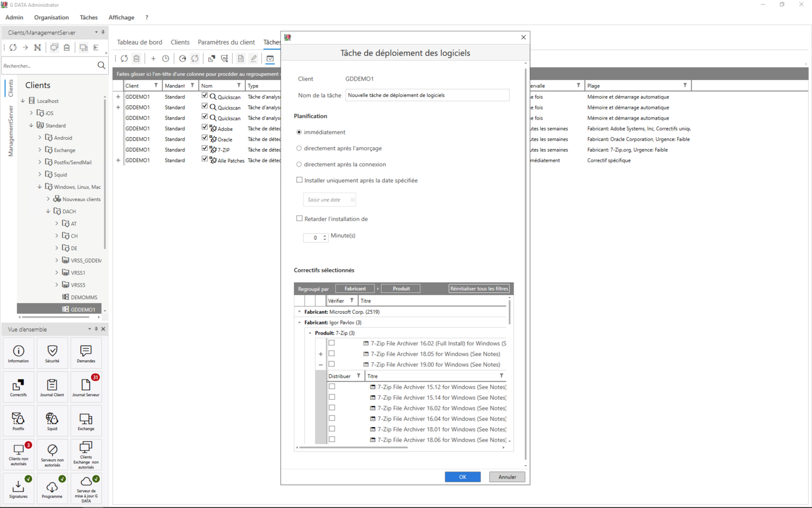Switch to Paramètres du client tab

pyautogui.click(x=226, y=42)
